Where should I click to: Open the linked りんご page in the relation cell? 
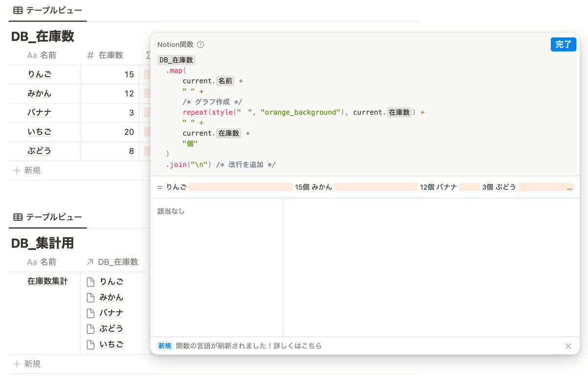point(111,281)
